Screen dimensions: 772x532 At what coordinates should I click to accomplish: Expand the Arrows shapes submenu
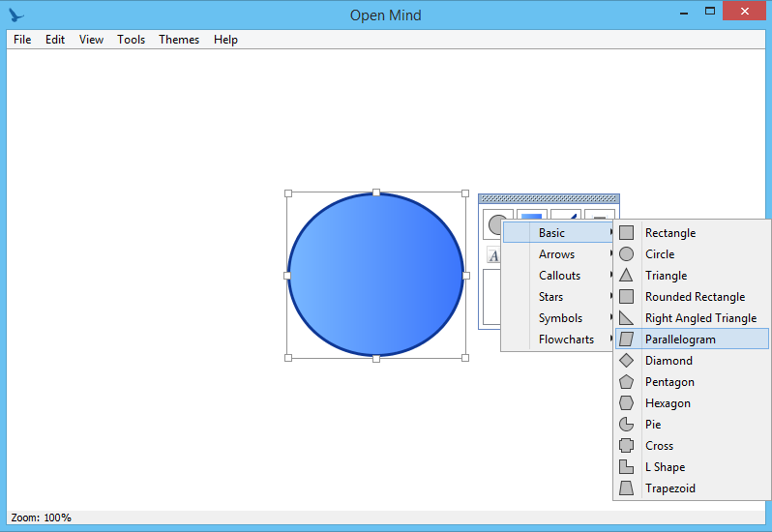coord(558,254)
